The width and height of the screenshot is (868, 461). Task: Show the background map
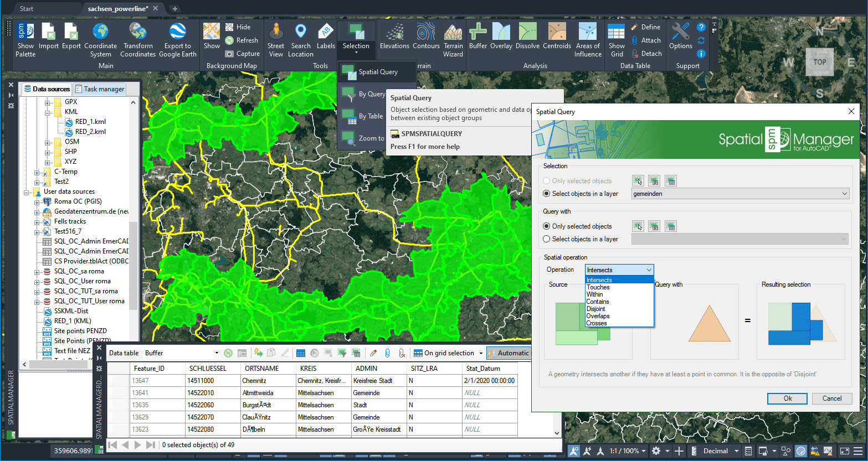click(212, 37)
